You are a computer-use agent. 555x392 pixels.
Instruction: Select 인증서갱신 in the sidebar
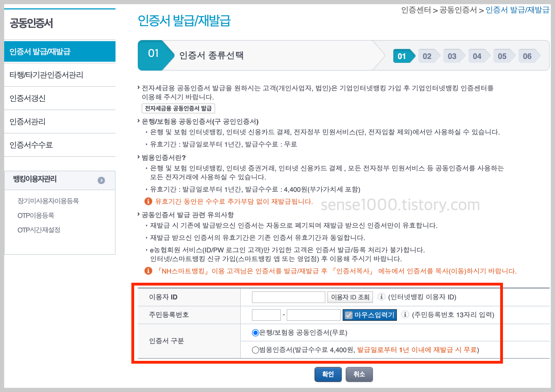[x=28, y=98]
